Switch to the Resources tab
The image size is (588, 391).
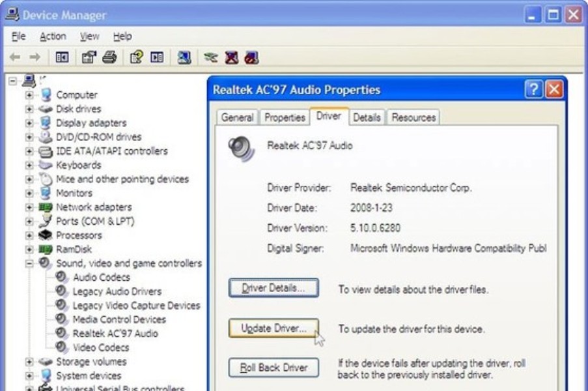[413, 117]
